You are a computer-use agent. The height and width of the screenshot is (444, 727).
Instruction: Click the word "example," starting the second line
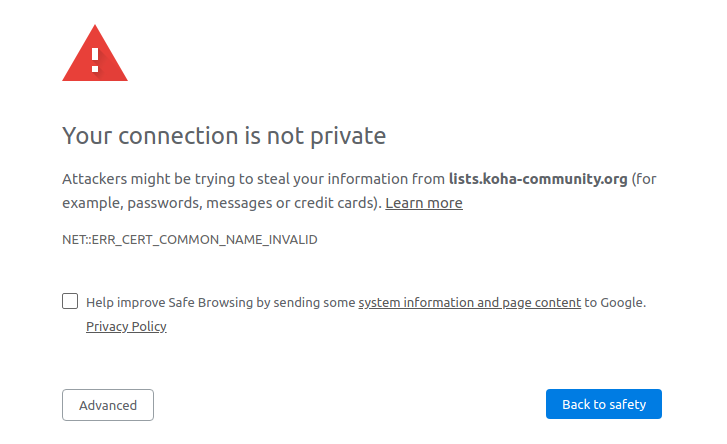click(90, 203)
